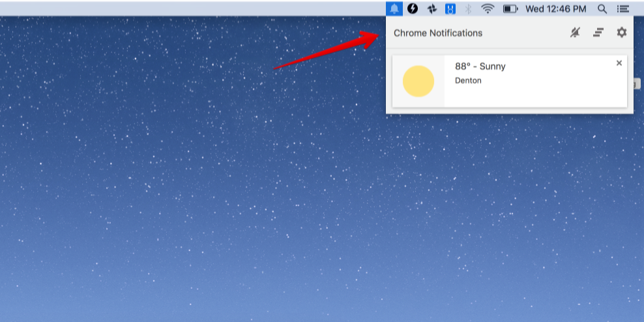This screenshot has width=644, height=322.
Task: Open Chrome Notifications settings gear
Action: [622, 33]
